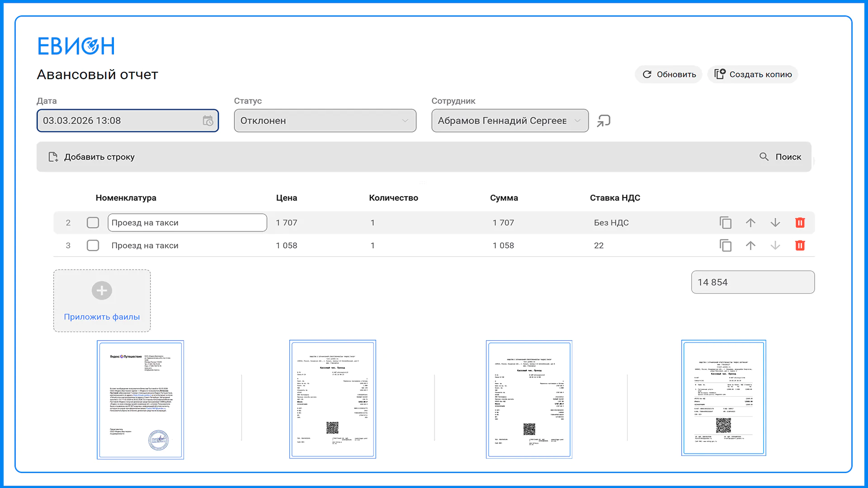Click the Цена column header
Viewport: 868px width, 488px height.
click(287, 198)
